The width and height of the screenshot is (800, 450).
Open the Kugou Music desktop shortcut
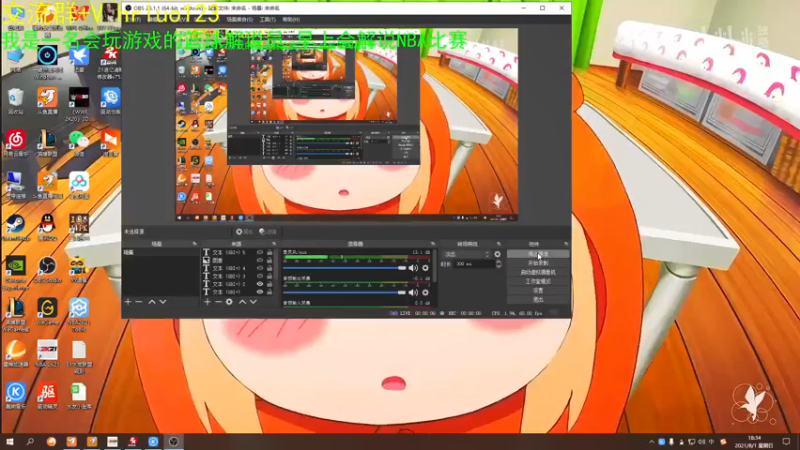coord(15,396)
